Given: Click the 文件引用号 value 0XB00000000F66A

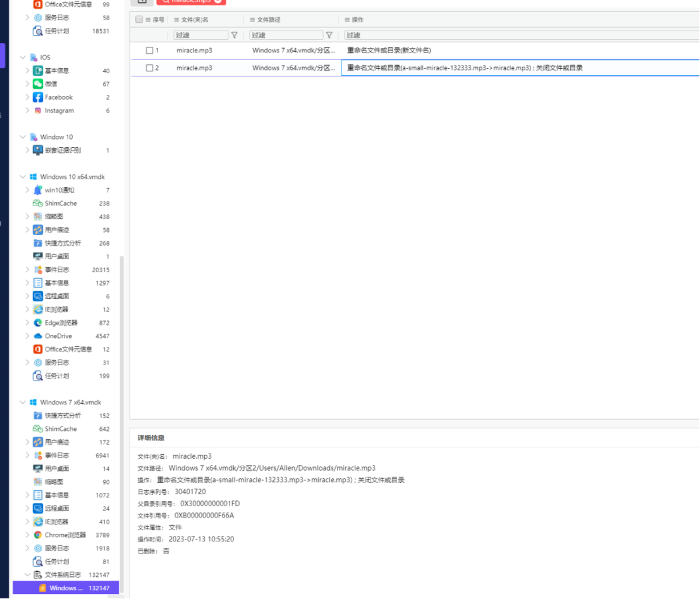Looking at the screenshot, I should [204, 515].
